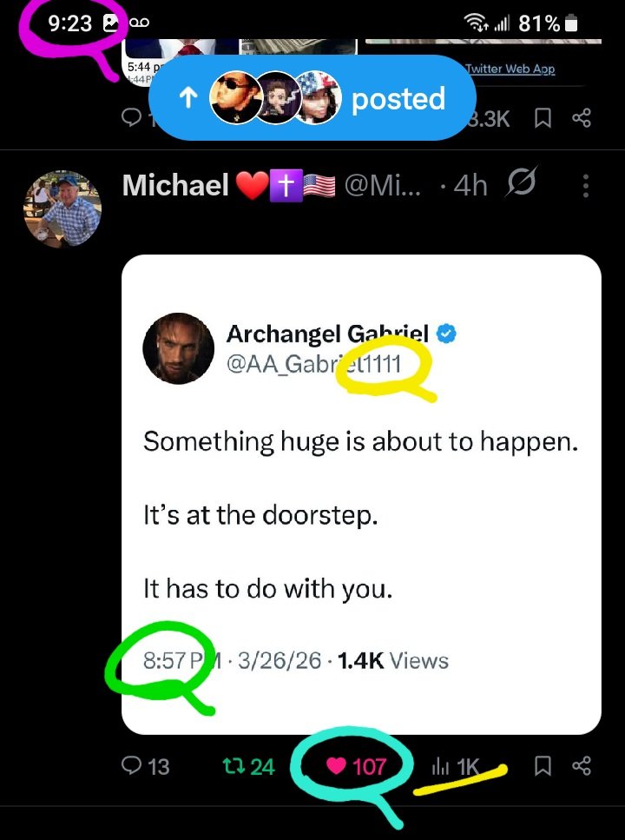Screen dimensions: 625x840
Task: Open replies on Michael's post
Action: click(146, 766)
